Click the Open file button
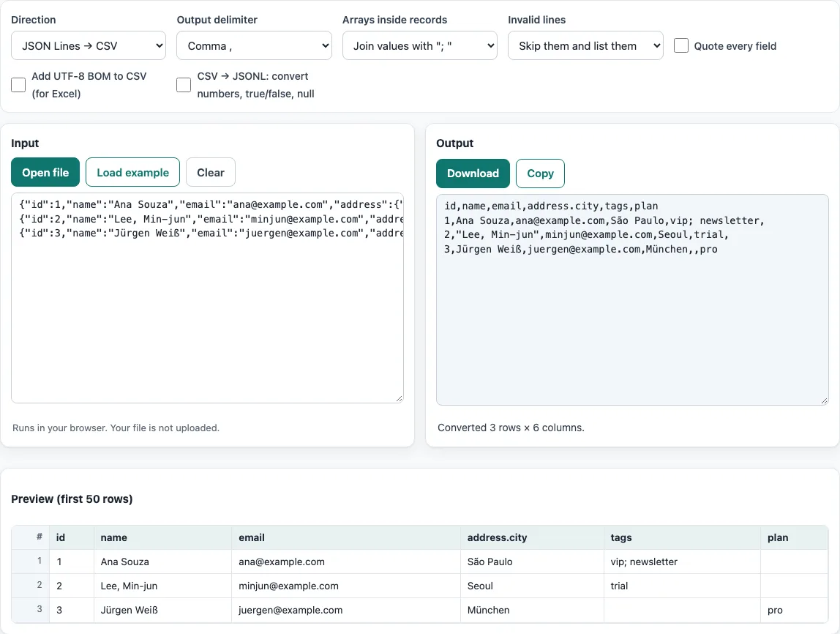 (x=45, y=173)
